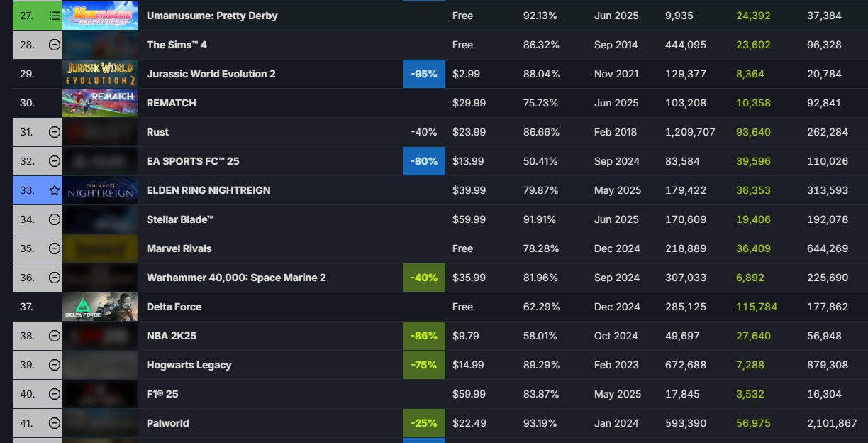Click the minus-circle icon beside Marvel Rivals

point(55,248)
